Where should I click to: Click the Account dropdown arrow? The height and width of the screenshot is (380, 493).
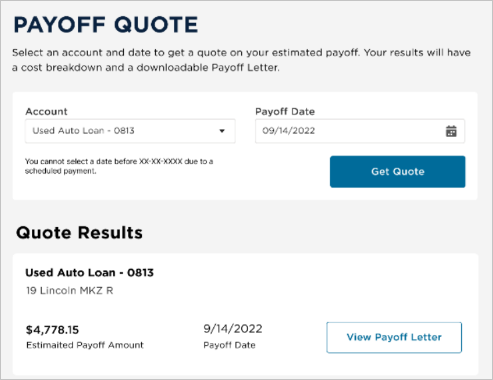(222, 131)
